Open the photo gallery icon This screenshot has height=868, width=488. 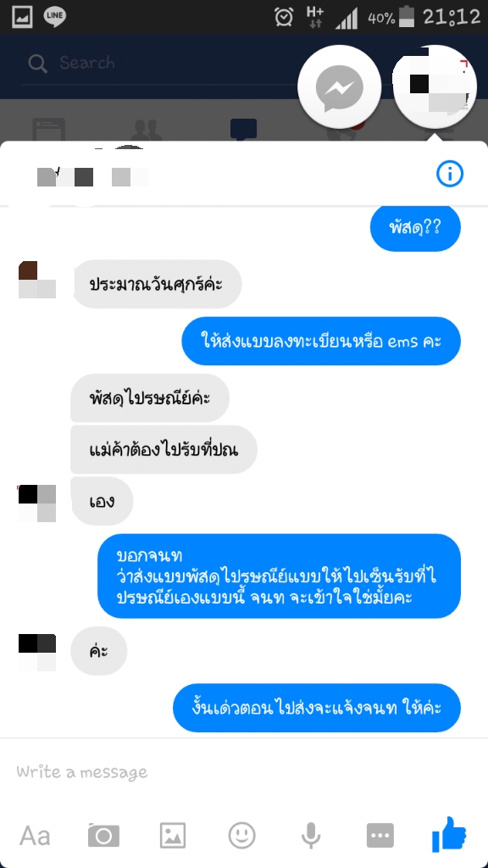[173, 835]
